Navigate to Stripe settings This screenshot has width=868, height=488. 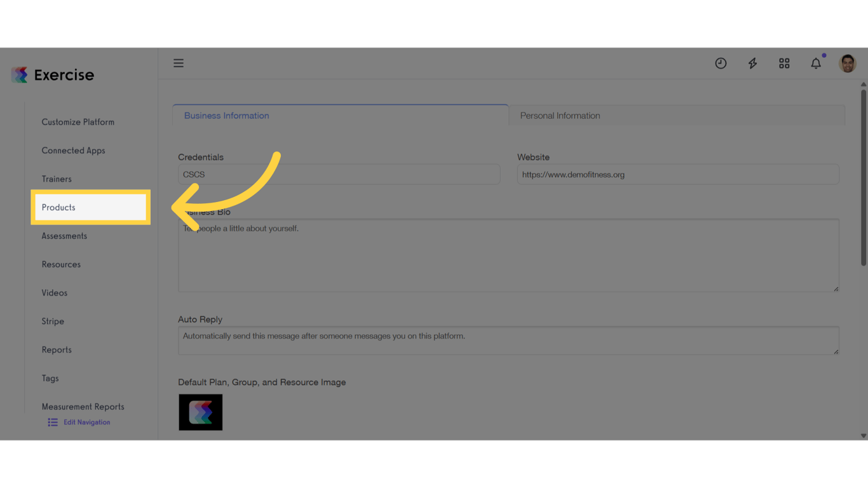tap(53, 321)
